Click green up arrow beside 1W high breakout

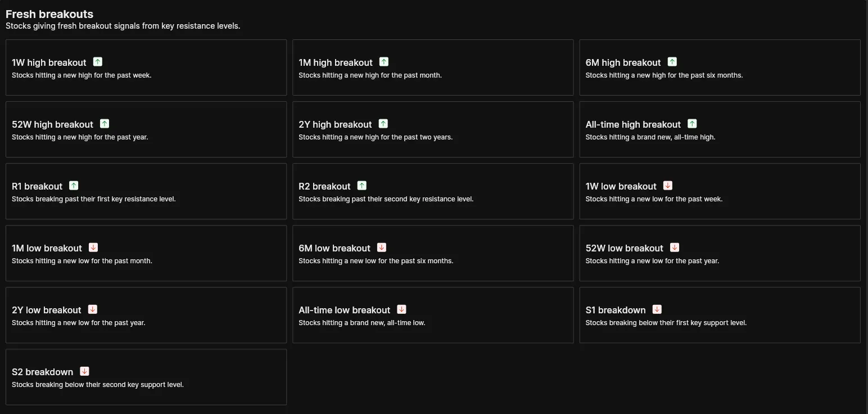click(98, 62)
